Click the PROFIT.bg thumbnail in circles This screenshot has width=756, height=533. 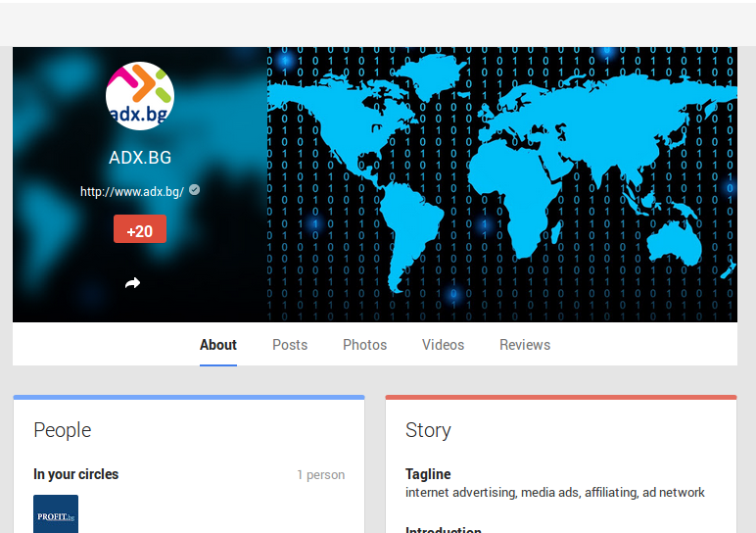click(56, 514)
